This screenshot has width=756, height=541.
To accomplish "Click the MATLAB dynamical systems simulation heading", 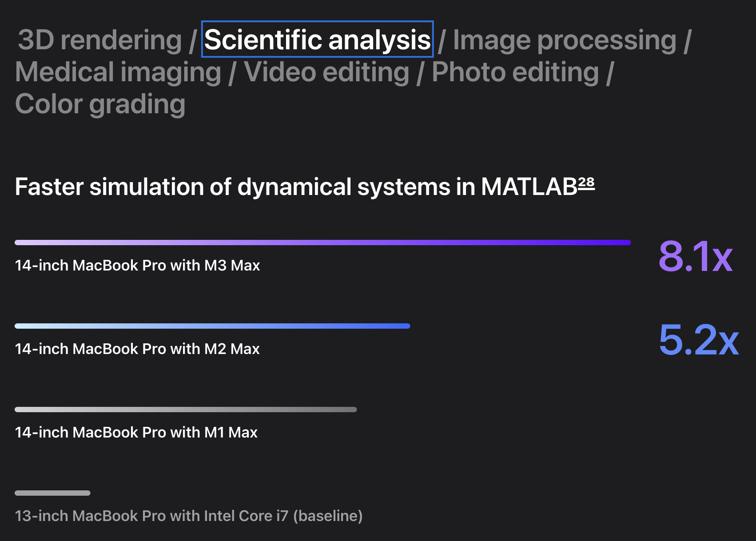I will coord(296,187).
